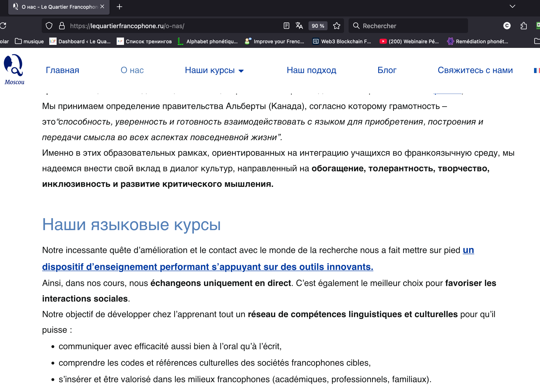
Task: Go to the Главная menu item
Action: coord(63,70)
